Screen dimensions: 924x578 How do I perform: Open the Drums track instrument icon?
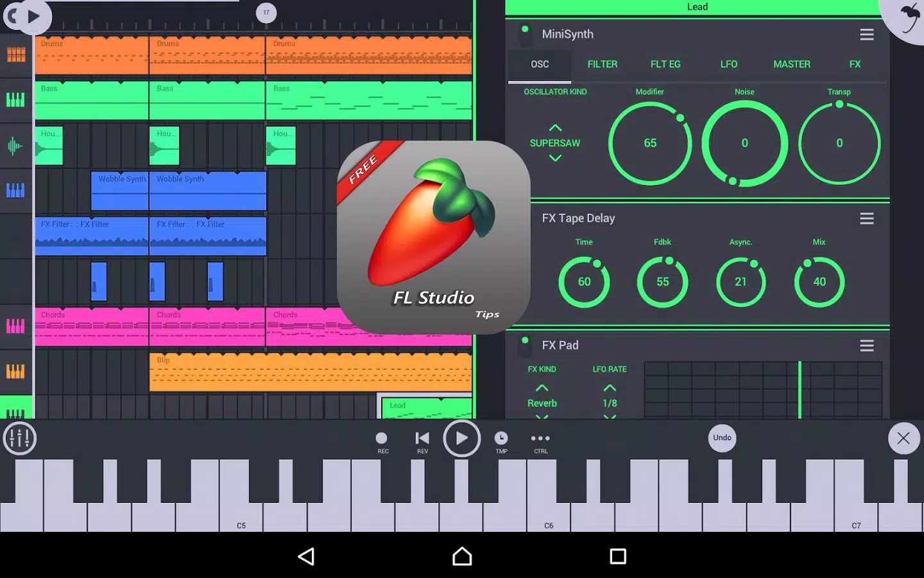16,55
